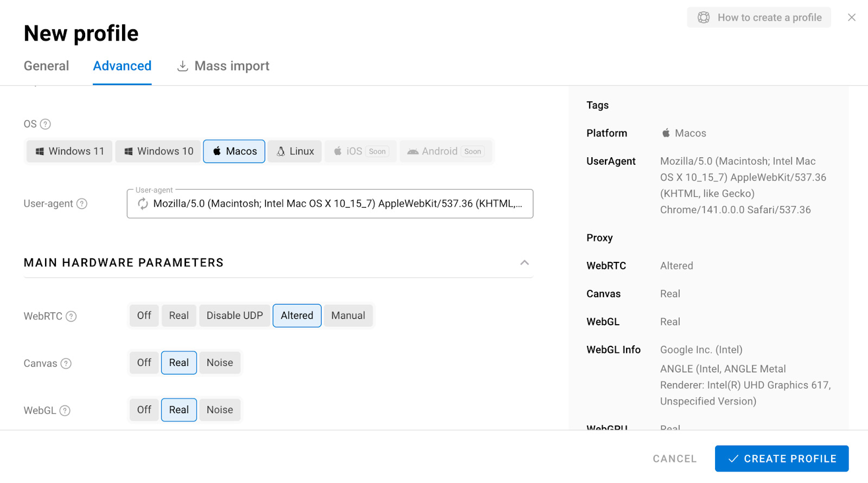Select the Linux OS option

295,151
